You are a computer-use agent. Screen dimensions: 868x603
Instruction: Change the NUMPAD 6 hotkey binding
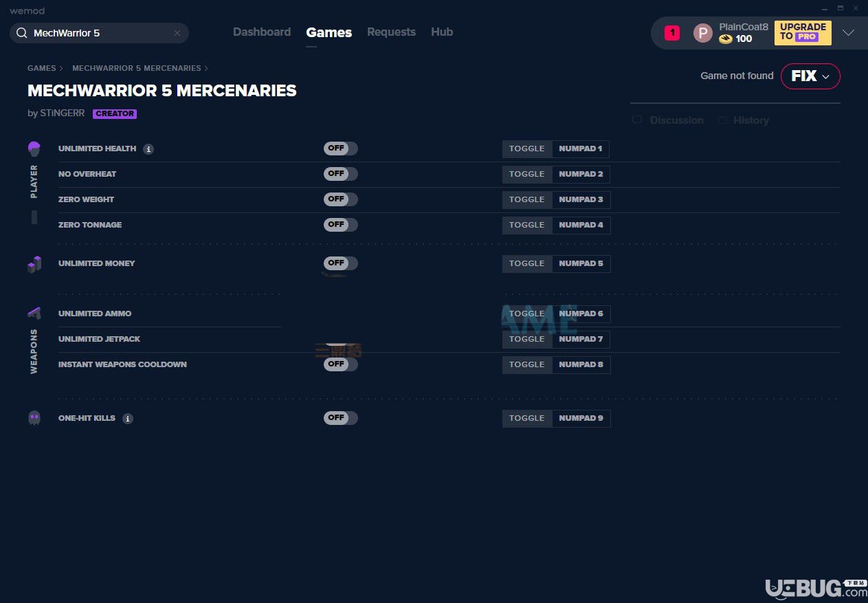click(x=581, y=314)
